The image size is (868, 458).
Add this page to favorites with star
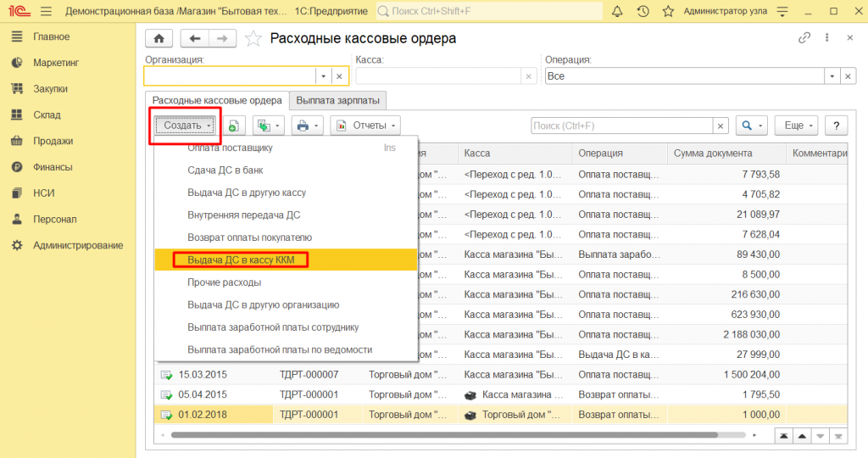click(252, 39)
